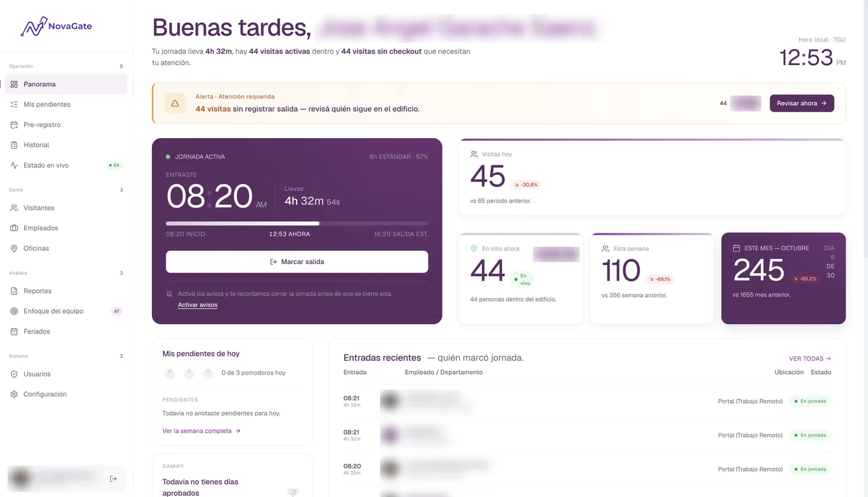Click the Enfoque del equipo target icon
Image resolution: width=868 pixels, height=497 pixels.
coord(14,311)
